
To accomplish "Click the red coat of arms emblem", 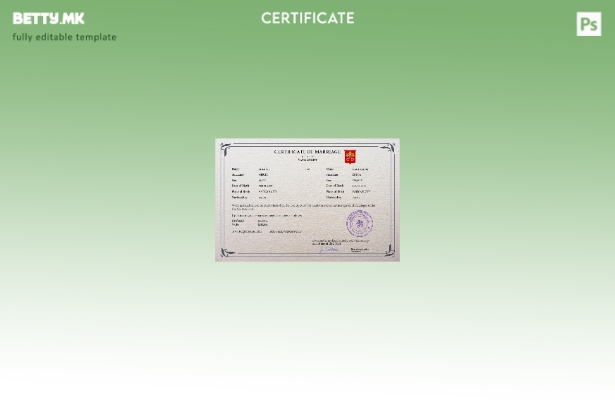I will click(x=350, y=157).
